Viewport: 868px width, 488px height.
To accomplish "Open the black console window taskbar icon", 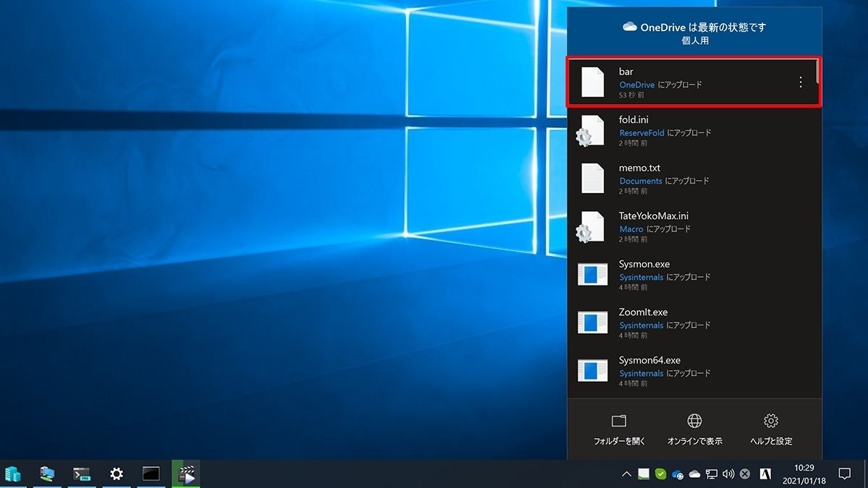I will click(x=150, y=474).
